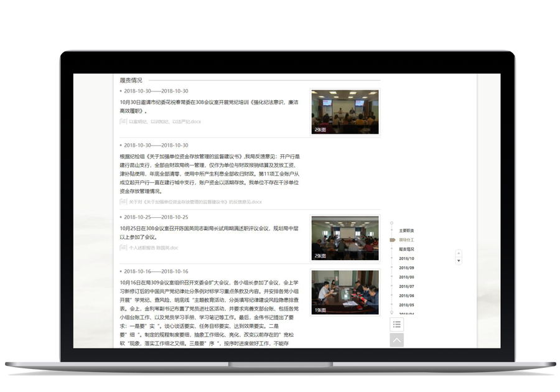Go to 2018/07 in the timeline
This screenshot has width=560, height=392.
(x=406, y=286)
